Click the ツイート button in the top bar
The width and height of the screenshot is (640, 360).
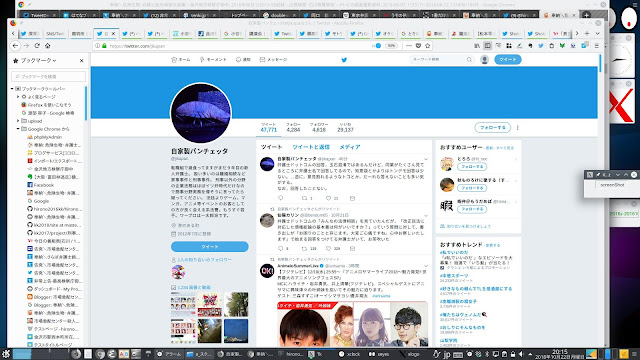tap(508, 60)
